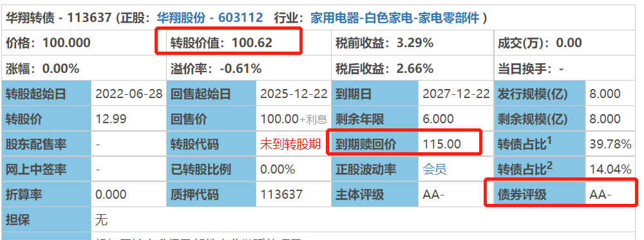The width and height of the screenshot is (644, 240).
Task: Click the 正股波动率 header cell
Action: pyautogui.click(x=375, y=169)
